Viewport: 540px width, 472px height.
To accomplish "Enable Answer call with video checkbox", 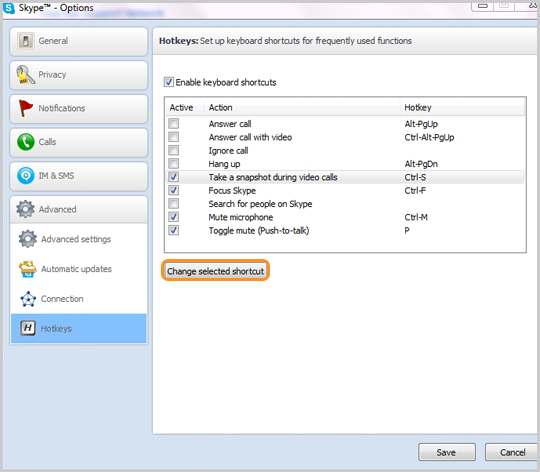I will 174,137.
